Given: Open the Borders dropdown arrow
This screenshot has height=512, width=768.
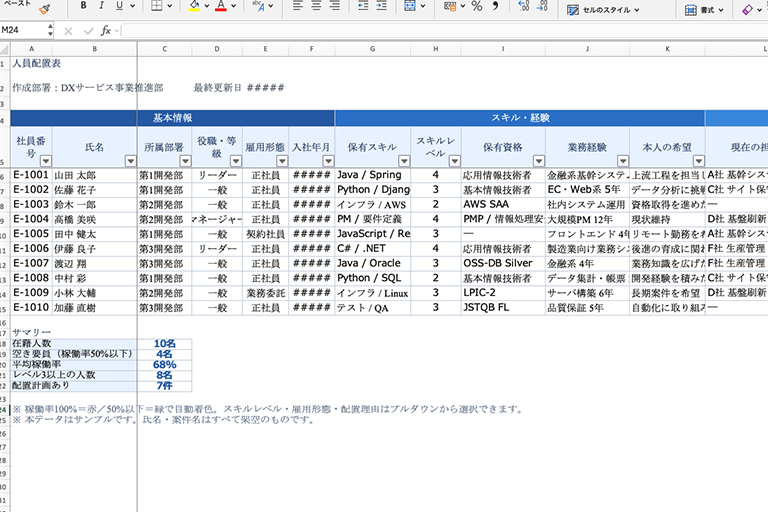Looking at the screenshot, I should (x=169, y=6).
